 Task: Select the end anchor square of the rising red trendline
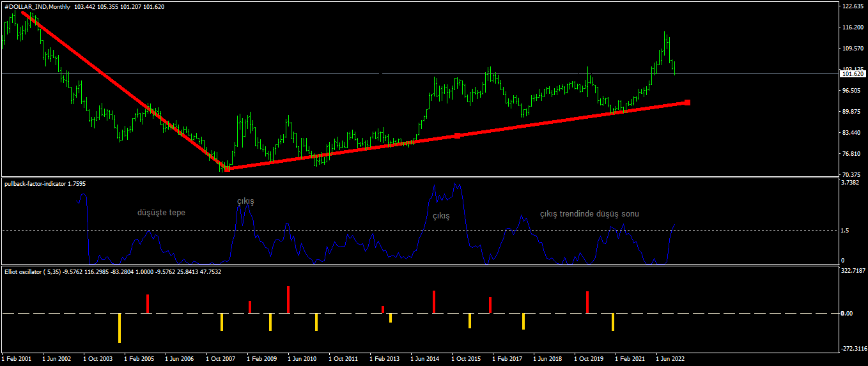pyautogui.click(x=687, y=102)
